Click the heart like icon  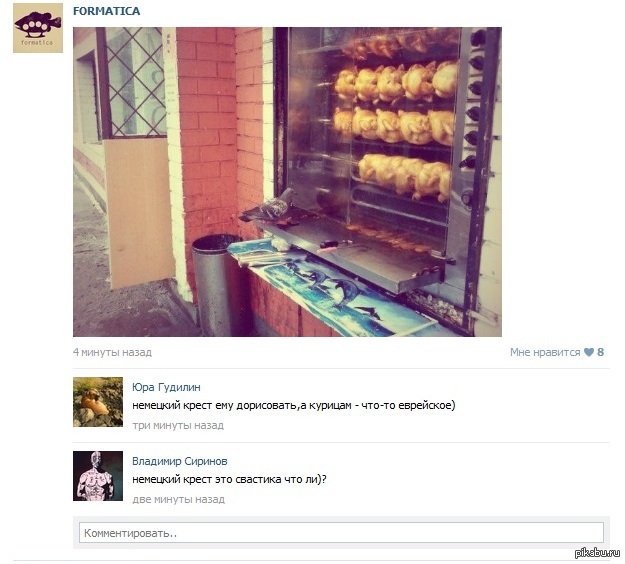(589, 352)
